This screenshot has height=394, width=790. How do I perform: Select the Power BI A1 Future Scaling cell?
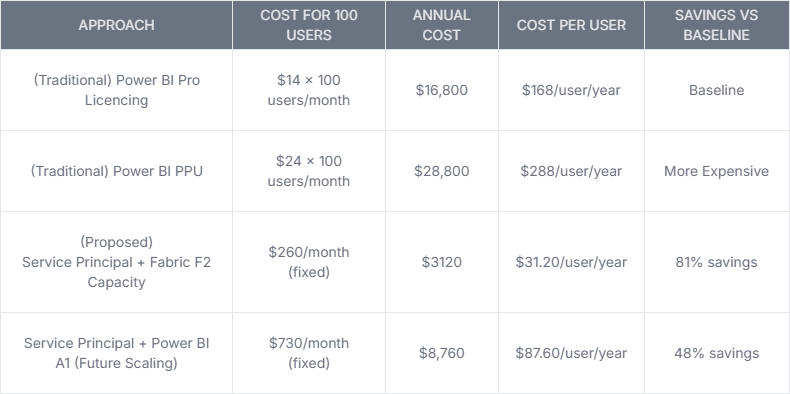[x=116, y=353]
